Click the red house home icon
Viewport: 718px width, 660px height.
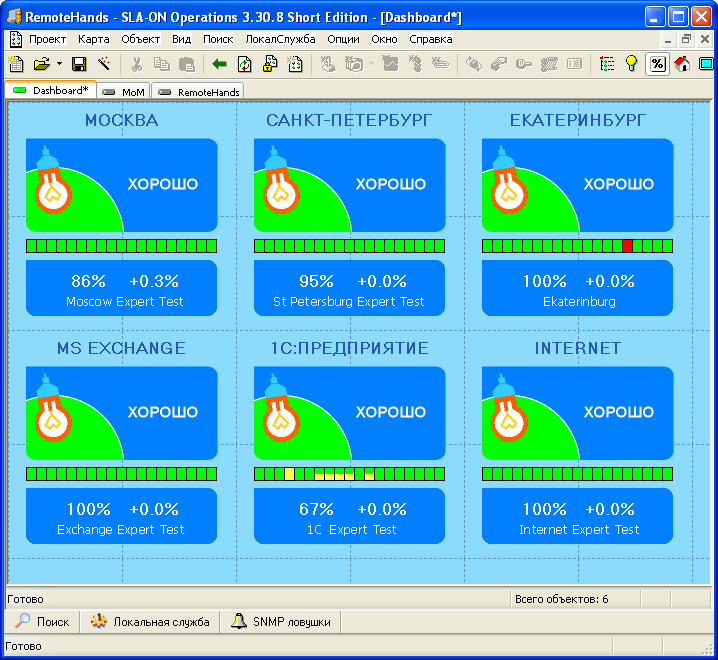[682, 64]
